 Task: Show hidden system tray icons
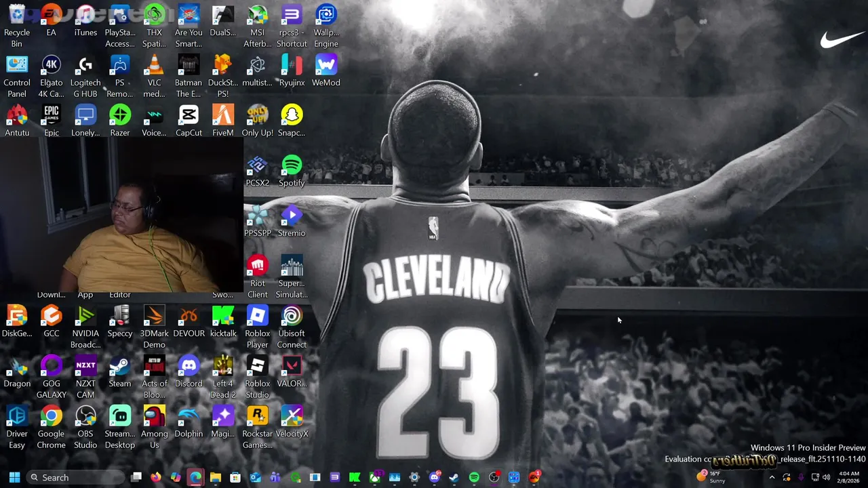[772, 477]
